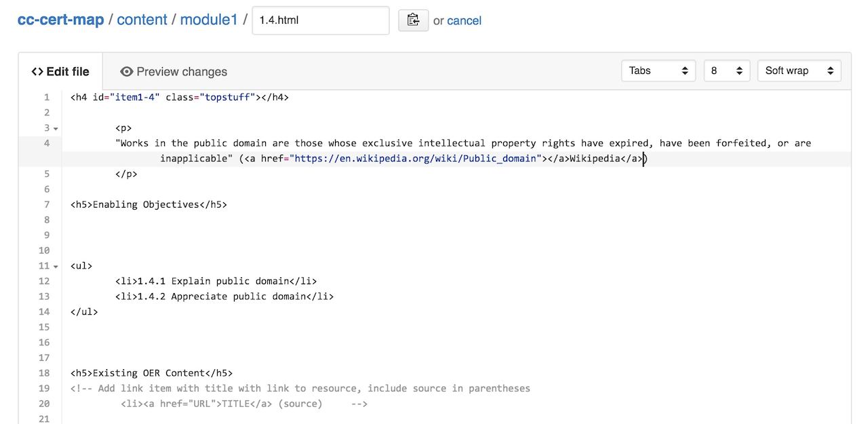The height and width of the screenshot is (424, 868).
Task: Click the content breadcrumb link
Action: (142, 20)
